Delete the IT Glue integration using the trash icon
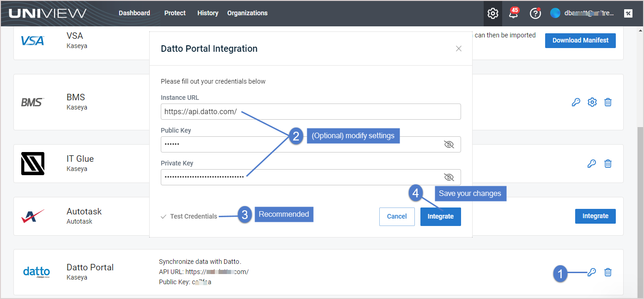644x299 pixels. (608, 164)
